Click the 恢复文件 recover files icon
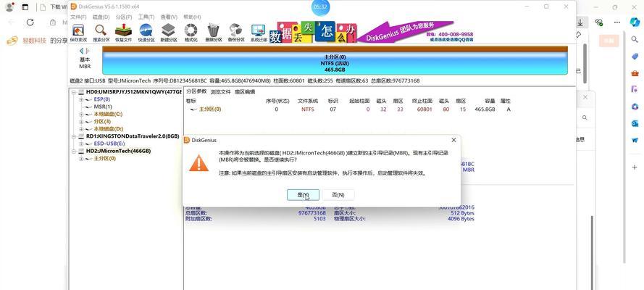The image size is (644, 290). click(123, 33)
